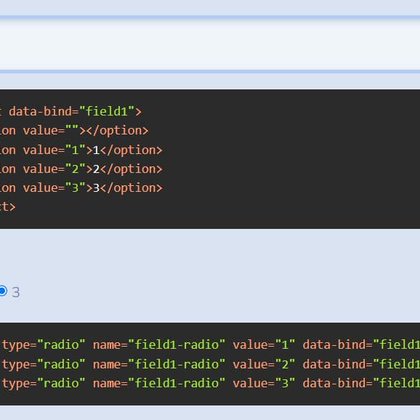
Task: Click the label '3' next to radio
Action: point(16,292)
